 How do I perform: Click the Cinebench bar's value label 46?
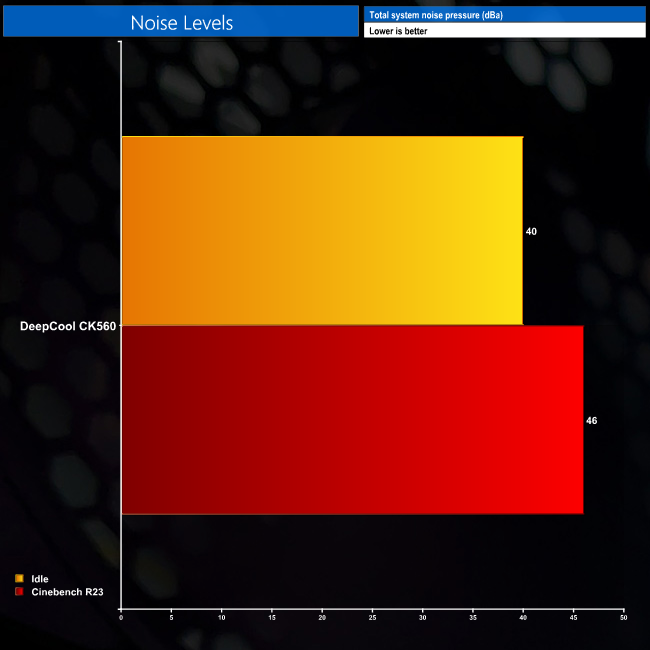coord(592,420)
